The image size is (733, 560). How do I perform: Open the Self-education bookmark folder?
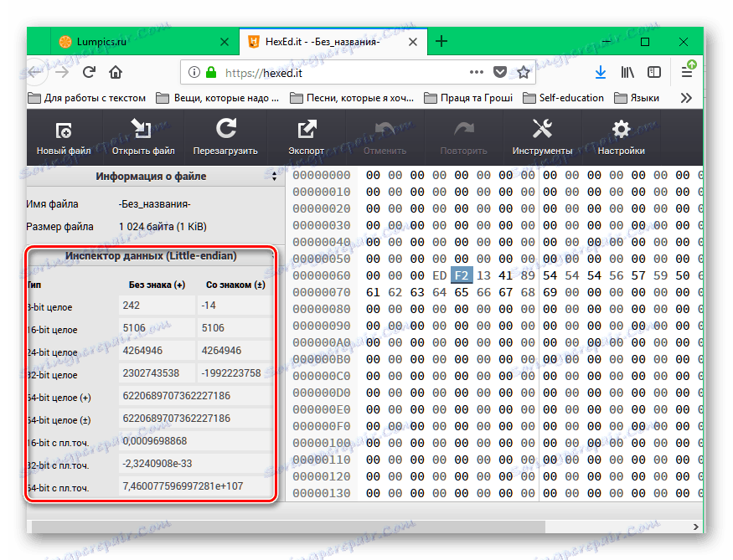click(563, 98)
